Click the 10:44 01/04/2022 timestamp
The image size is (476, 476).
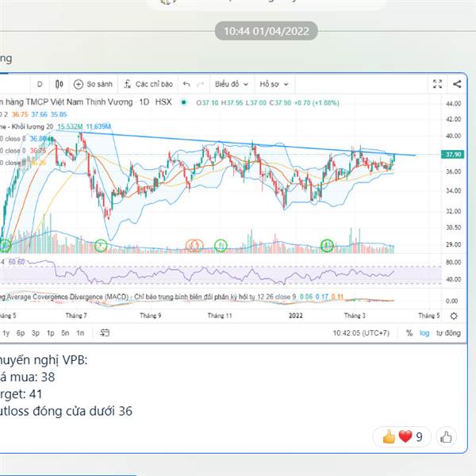click(x=267, y=31)
